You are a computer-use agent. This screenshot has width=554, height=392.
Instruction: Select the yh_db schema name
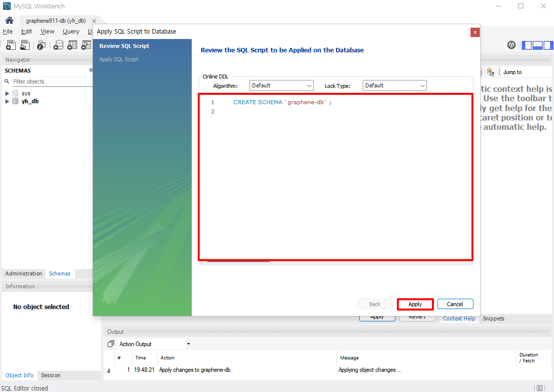pos(30,101)
